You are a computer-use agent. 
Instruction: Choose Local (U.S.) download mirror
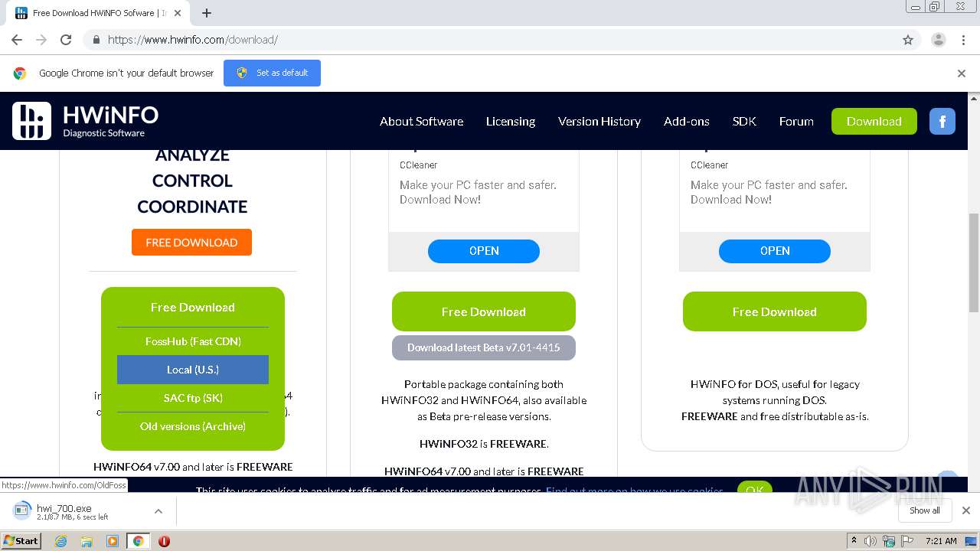[193, 370]
